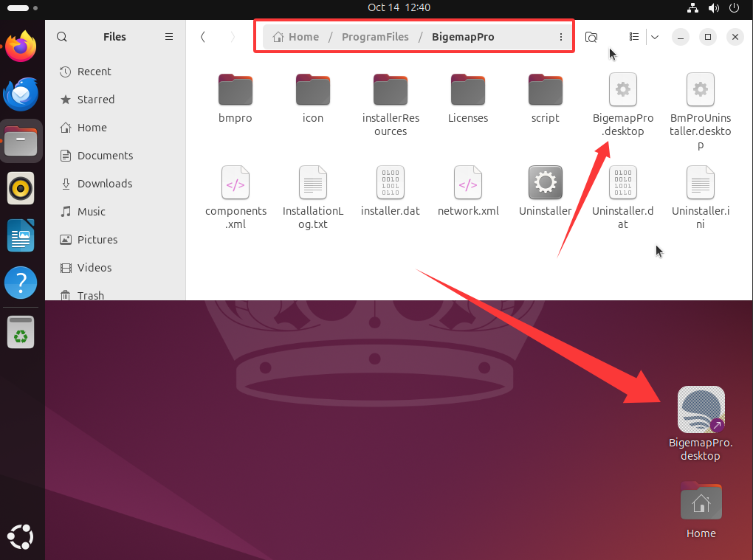Viewport: 753px width, 560px height.
Task: Select the Uninstaller executable icon
Action: click(545, 182)
